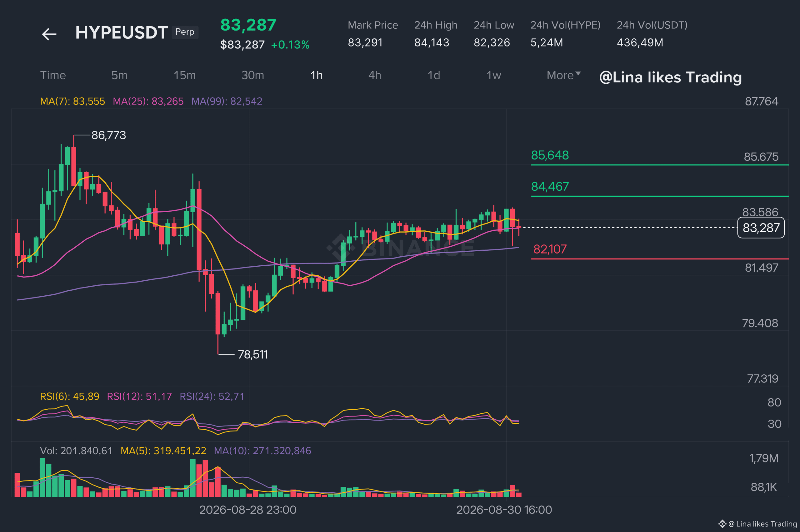Select the Time chart view tab
This screenshot has width=800, height=532.
coord(53,75)
